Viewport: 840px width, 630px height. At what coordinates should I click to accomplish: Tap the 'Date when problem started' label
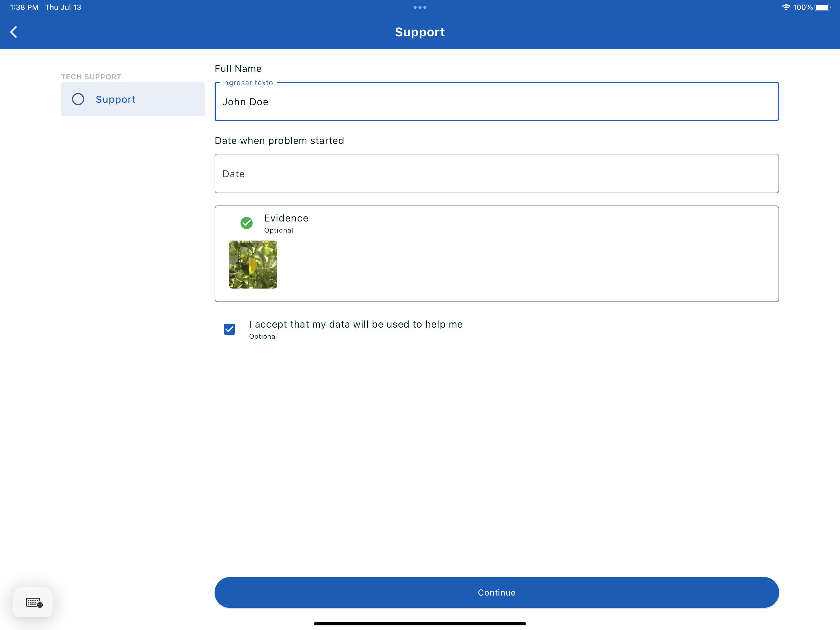279,141
